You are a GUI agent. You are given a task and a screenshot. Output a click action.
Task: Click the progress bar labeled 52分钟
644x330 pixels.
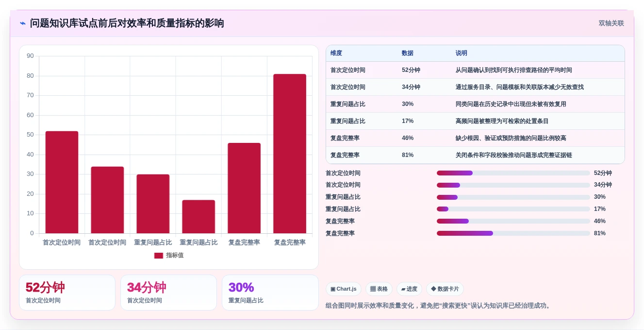click(513, 173)
